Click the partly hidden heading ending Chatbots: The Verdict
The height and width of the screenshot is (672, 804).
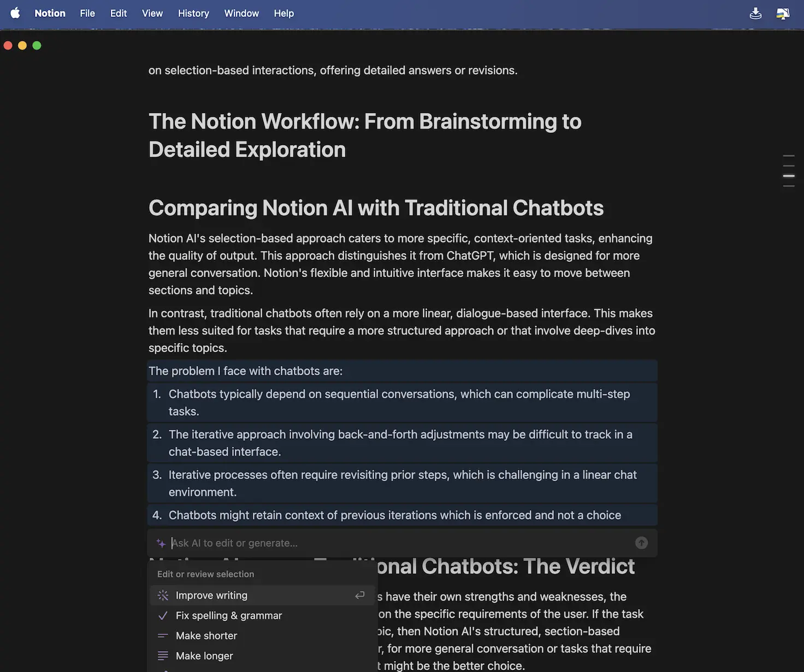506,567
